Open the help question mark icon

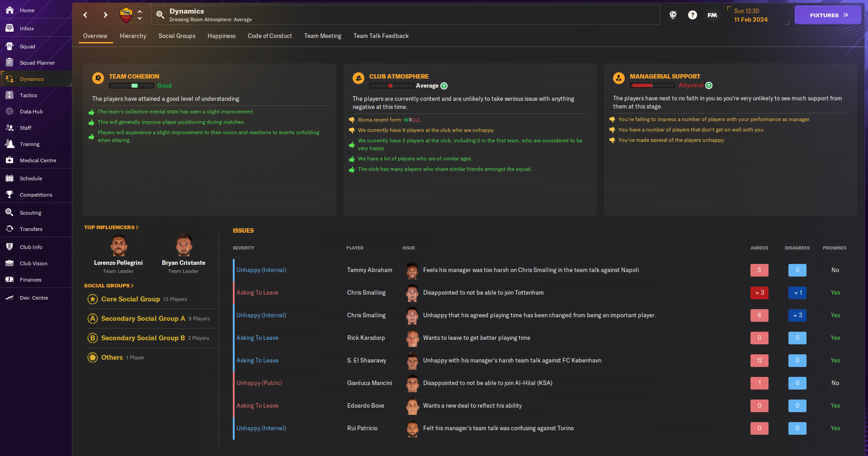point(692,15)
